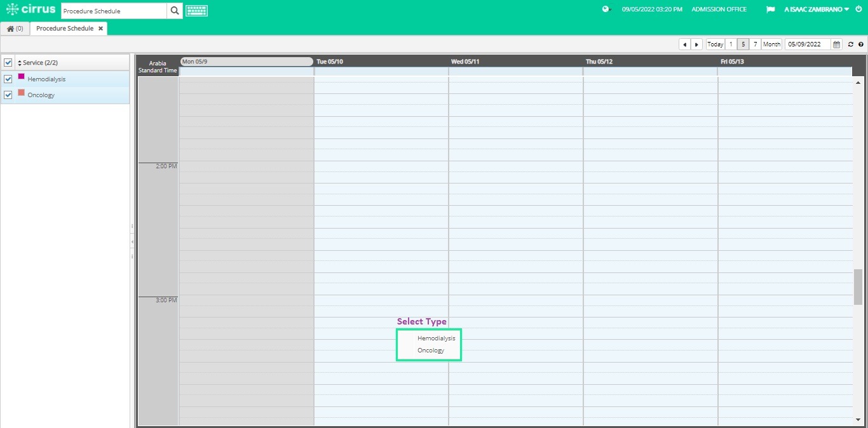
Task: Uncheck the Oncology service checkbox
Action: pyautogui.click(x=8, y=94)
